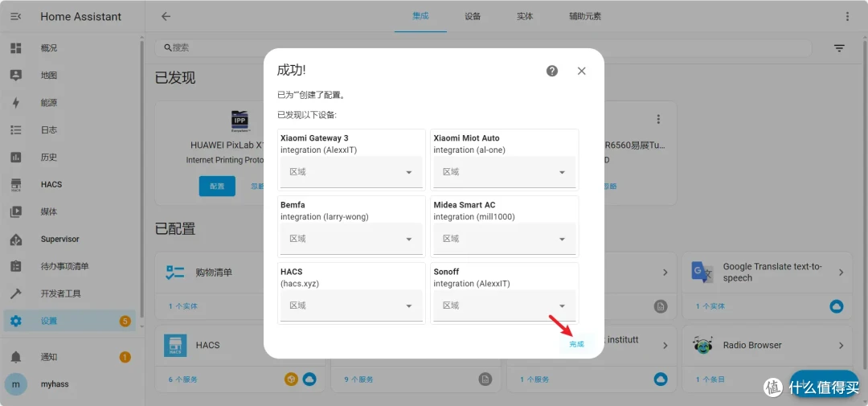
Task: Open the 历史 history sidebar item
Action: [x=70, y=158]
